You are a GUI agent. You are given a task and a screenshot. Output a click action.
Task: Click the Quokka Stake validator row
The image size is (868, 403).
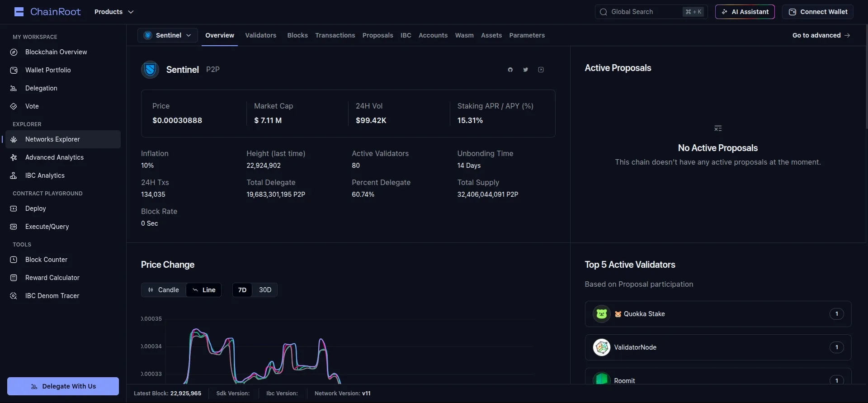click(718, 314)
